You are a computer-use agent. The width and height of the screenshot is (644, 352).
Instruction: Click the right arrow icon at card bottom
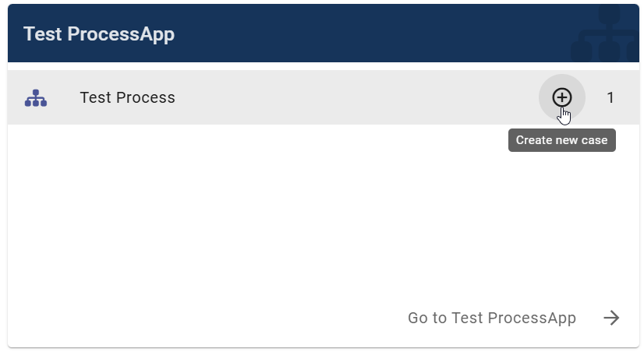point(612,318)
